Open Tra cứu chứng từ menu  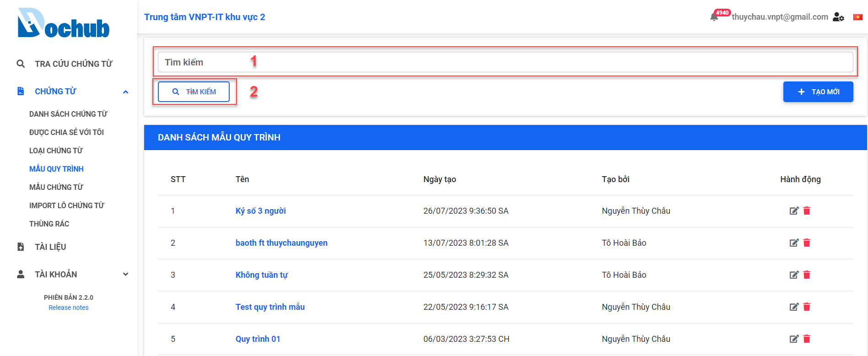click(73, 64)
